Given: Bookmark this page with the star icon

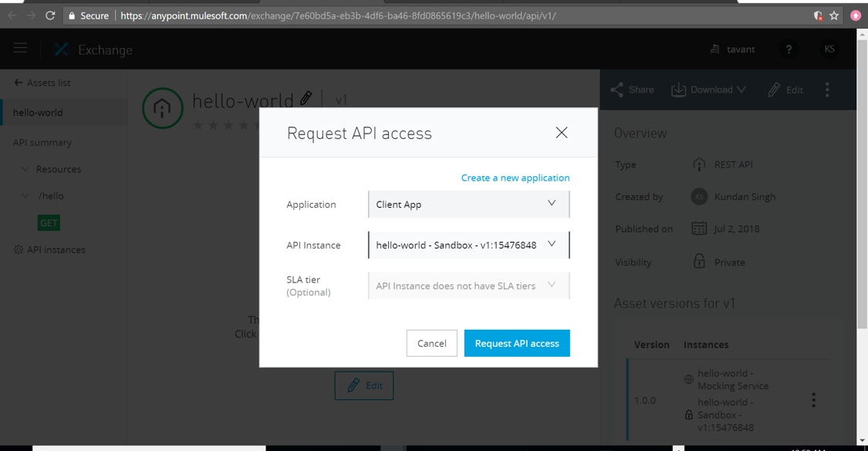Looking at the screenshot, I should (x=834, y=15).
